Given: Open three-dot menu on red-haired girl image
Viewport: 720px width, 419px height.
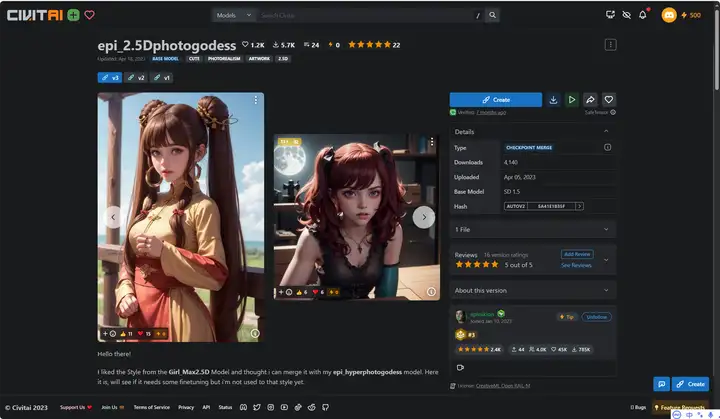Looking at the screenshot, I should pyautogui.click(x=432, y=142).
